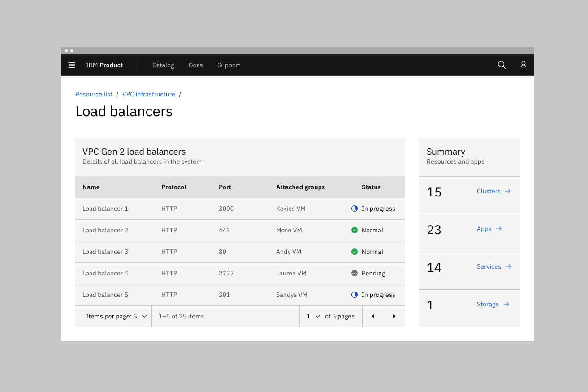
Task: Open the user profile icon
Action: click(523, 65)
